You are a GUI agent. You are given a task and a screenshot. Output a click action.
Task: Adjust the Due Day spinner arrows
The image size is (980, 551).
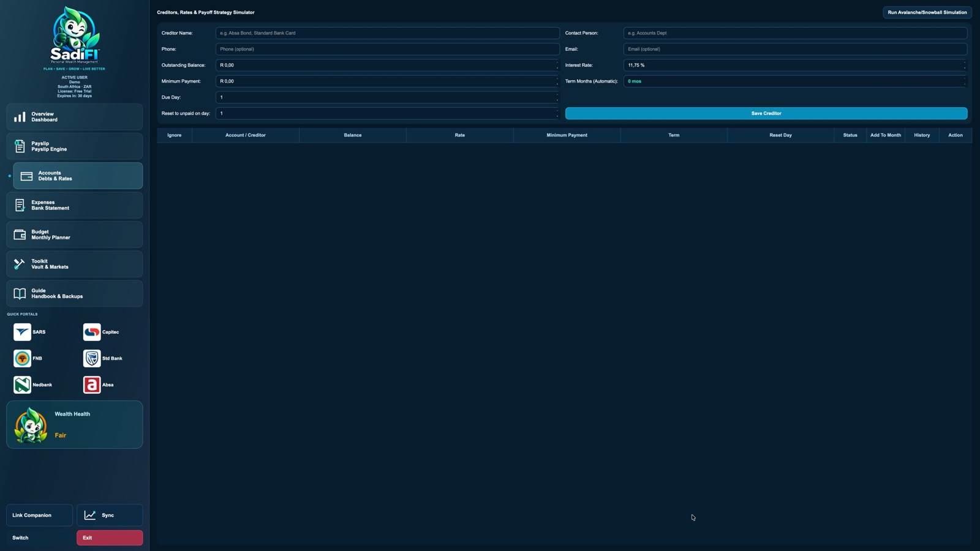point(557,97)
